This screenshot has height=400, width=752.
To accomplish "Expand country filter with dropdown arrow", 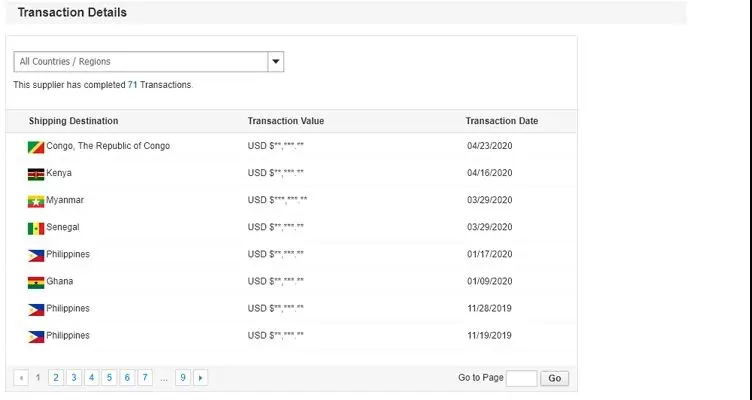I will click(277, 62).
